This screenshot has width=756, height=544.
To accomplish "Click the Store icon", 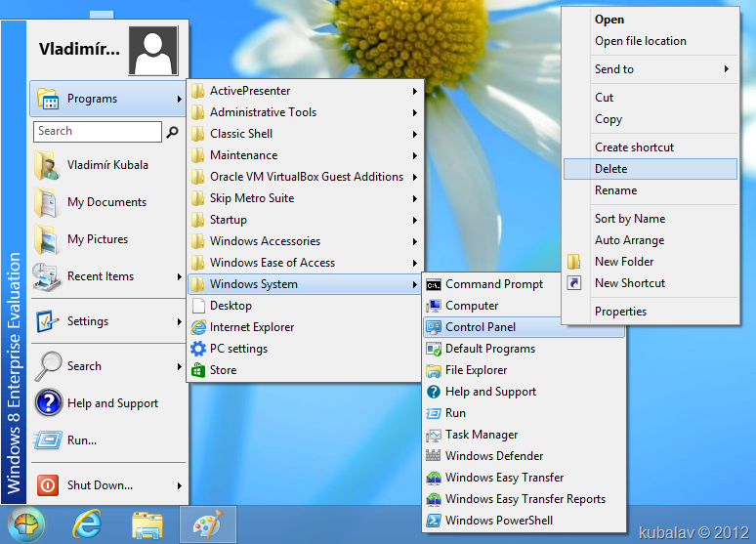I will click(x=198, y=370).
